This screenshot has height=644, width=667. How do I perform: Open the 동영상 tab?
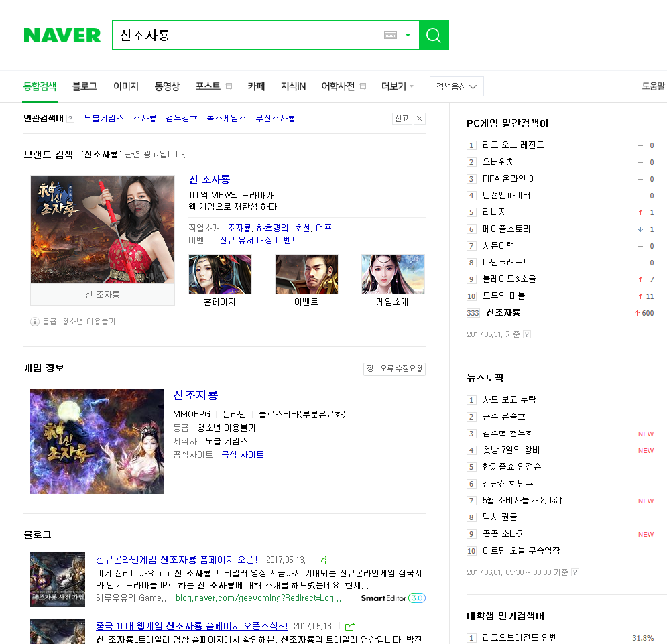click(x=167, y=86)
